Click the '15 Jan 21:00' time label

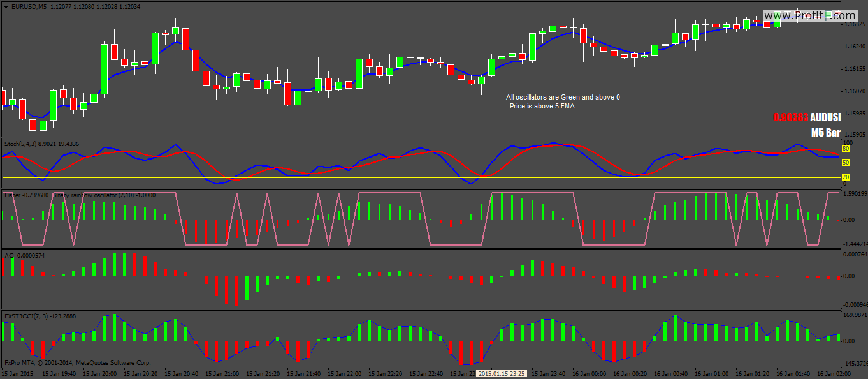pos(222,373)
